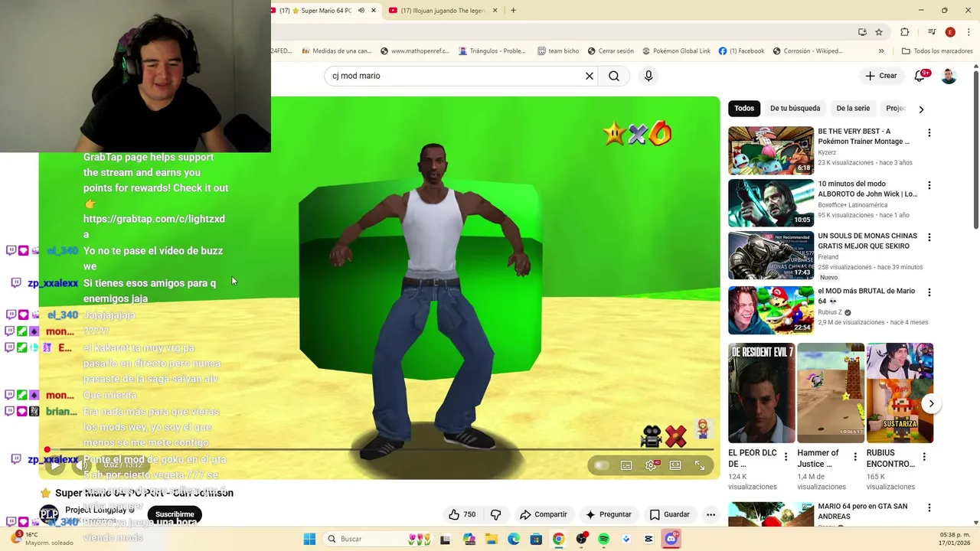This screenshot has width=980, height=551.
Task: Show next Shorts with the right arrow
Action: pyautogui.click(x=931, y=403)
